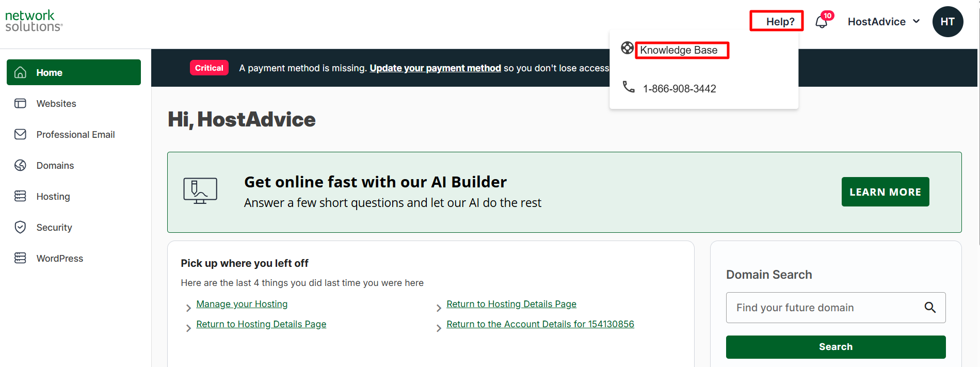Viewport: 980px width, 367px height.
Task: Click the red notification count badge
Action: pos(827,15)
